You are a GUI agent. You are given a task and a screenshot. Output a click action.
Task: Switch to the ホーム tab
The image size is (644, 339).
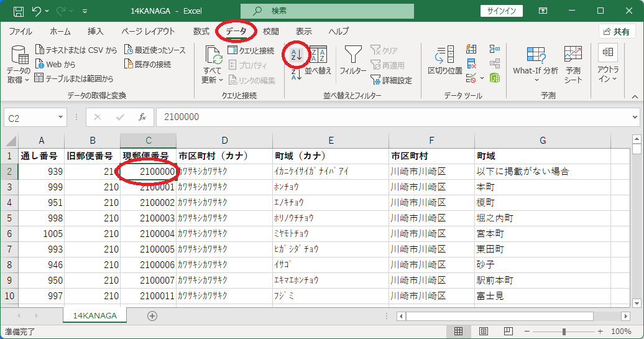coord(60,32)
